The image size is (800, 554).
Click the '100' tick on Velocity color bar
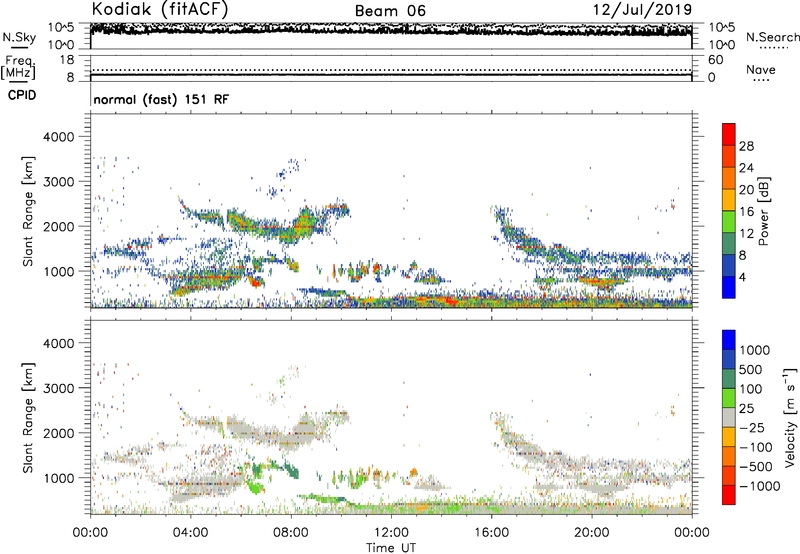click(x=751, y=389)
